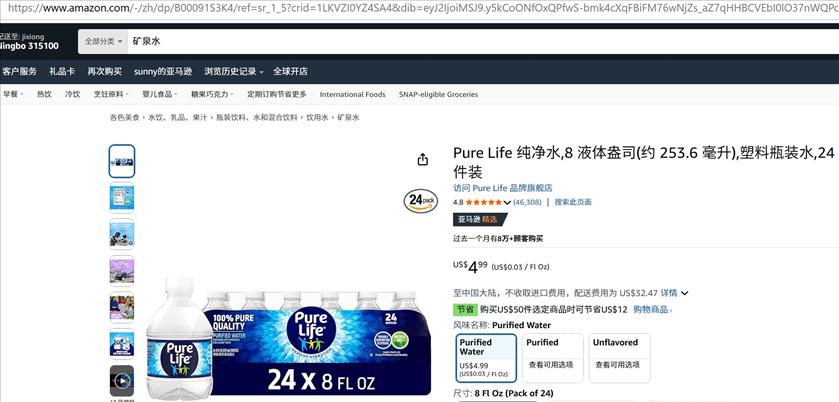Open the 热饮 category
This screenshot has width=839, height=402.
[x=44, y=94]
